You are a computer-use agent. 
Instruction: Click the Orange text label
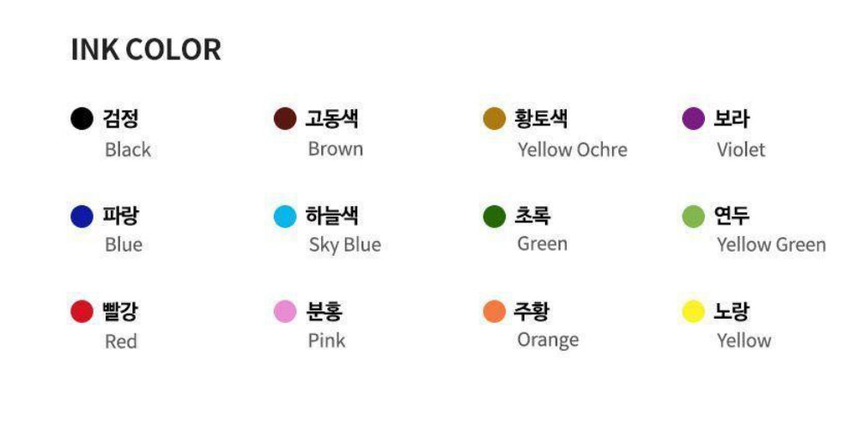(548, 340)
